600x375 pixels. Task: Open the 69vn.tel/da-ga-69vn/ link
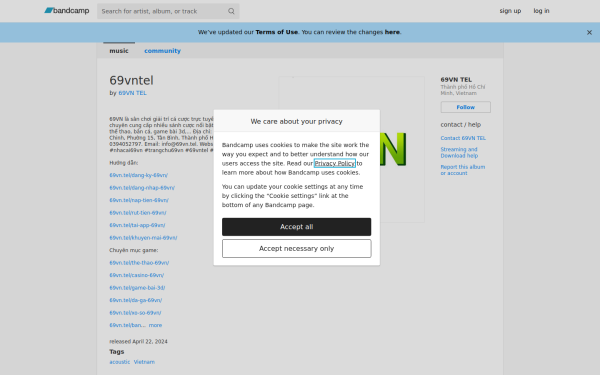[136, 300]
